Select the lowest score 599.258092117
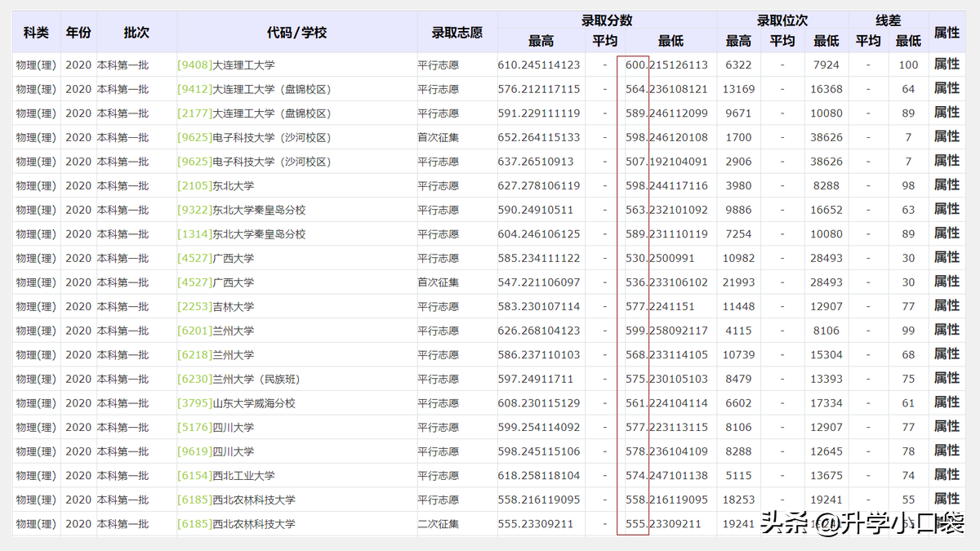The image size is (980, 551). tap(667, 331)
